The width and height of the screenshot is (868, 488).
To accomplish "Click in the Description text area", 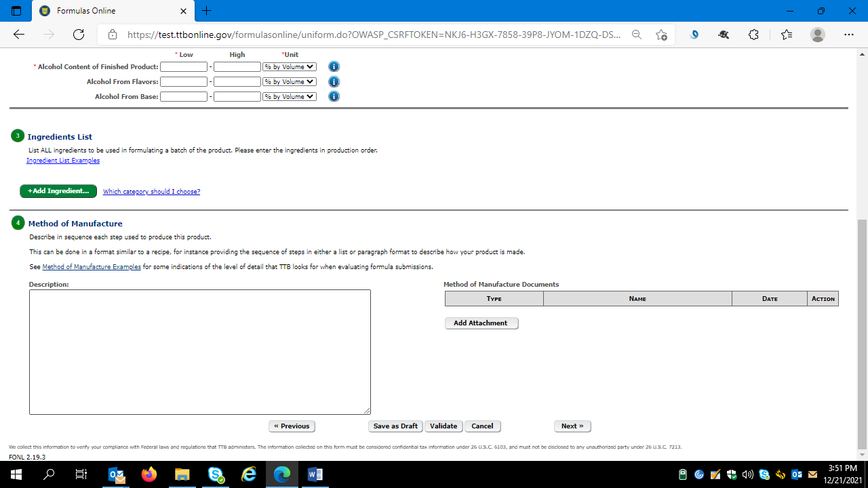I will [x=200, y=352].
